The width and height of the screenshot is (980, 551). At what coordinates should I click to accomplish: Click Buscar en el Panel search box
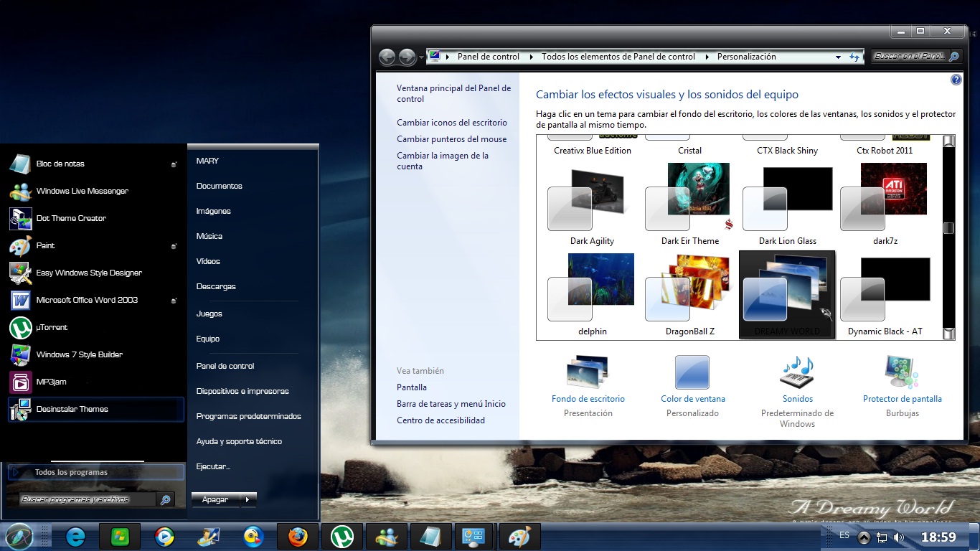point(909,57)
